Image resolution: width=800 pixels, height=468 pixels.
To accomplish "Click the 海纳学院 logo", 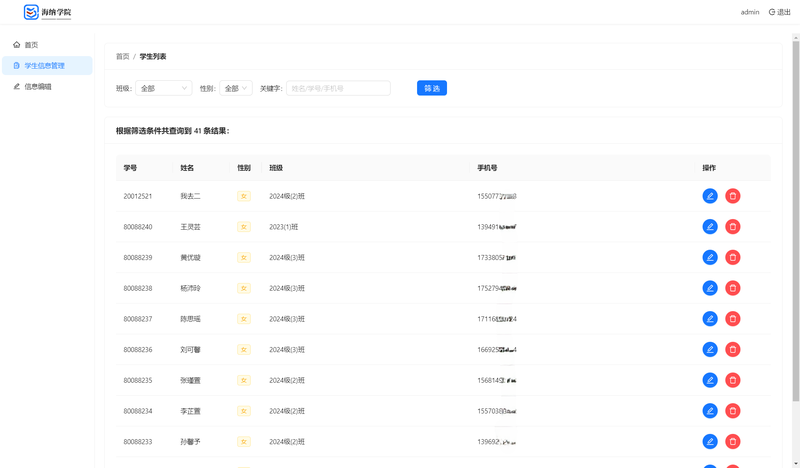I will [47, 12].
